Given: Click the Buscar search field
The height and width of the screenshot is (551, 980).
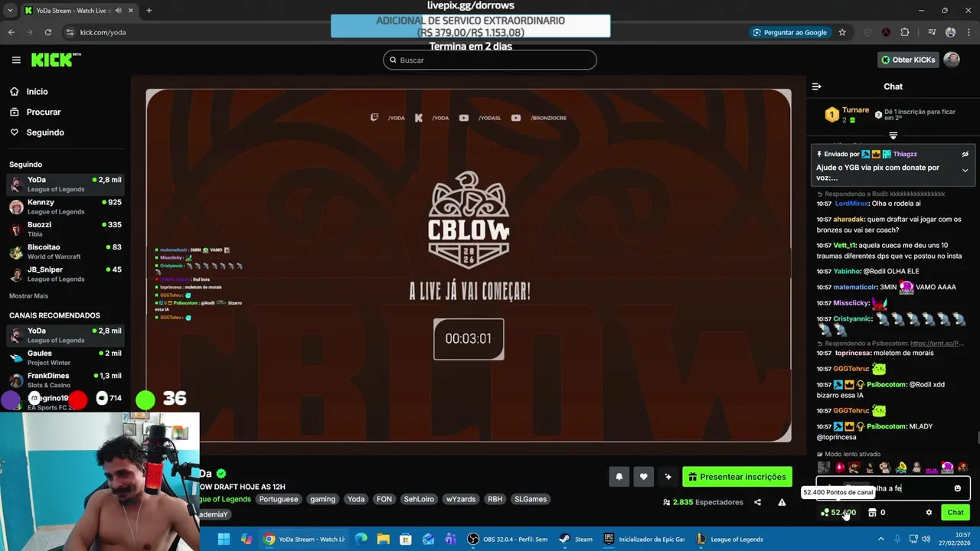Looking at the screenshot, I should tap(490, 60).
